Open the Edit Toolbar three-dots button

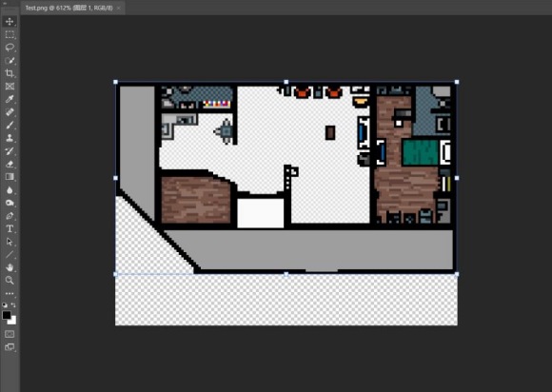pyautogui.click(x=10, y=293)
